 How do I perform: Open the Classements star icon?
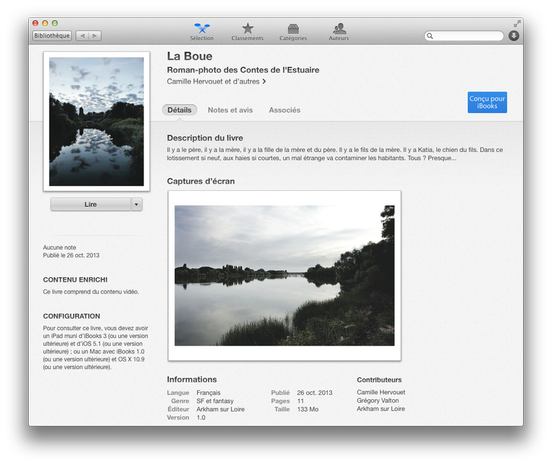tap(248, 28)
